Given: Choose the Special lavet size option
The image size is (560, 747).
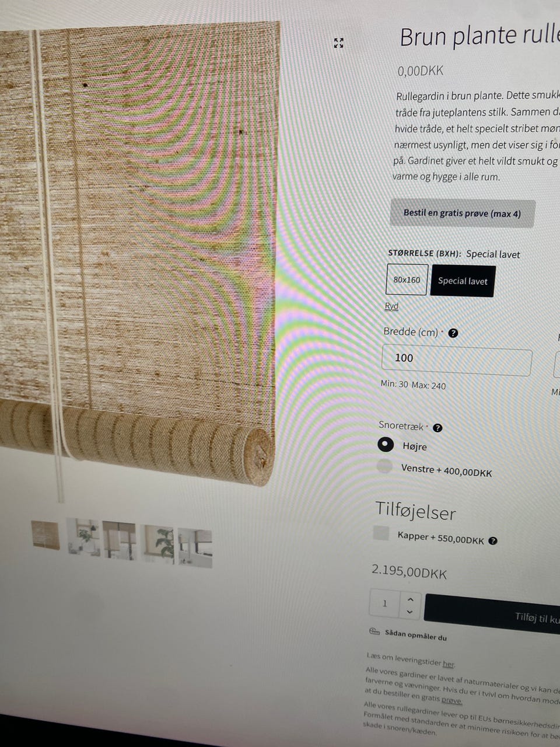Looking at the screenshot, I should (x=463, y=281).
